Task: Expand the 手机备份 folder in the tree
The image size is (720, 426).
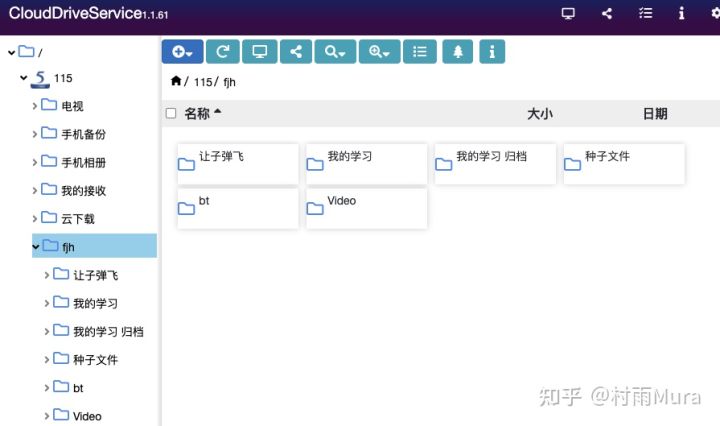Action: tap(35, 135)
